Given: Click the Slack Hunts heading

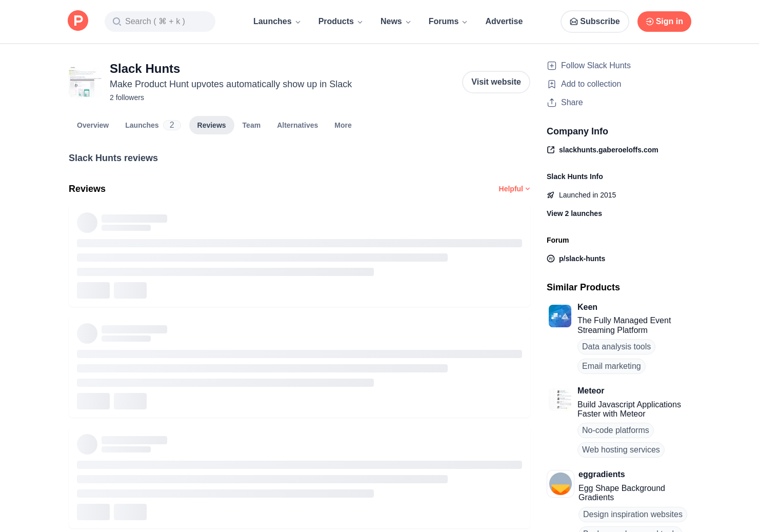Looking at the screenshot, I should [145, 69].
